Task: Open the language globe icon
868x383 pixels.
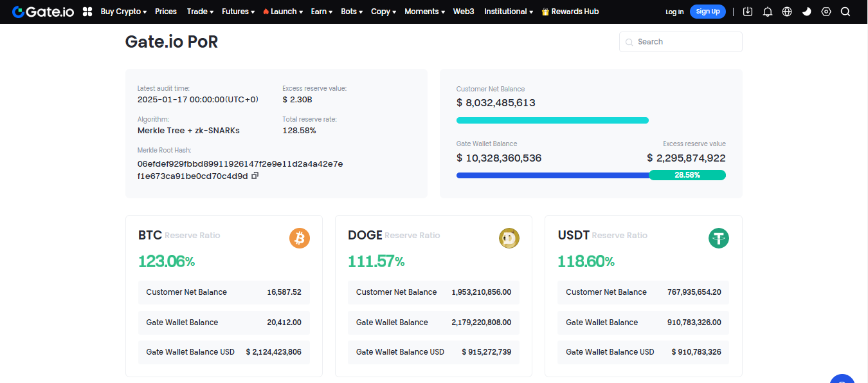Action: click(787, 12)
